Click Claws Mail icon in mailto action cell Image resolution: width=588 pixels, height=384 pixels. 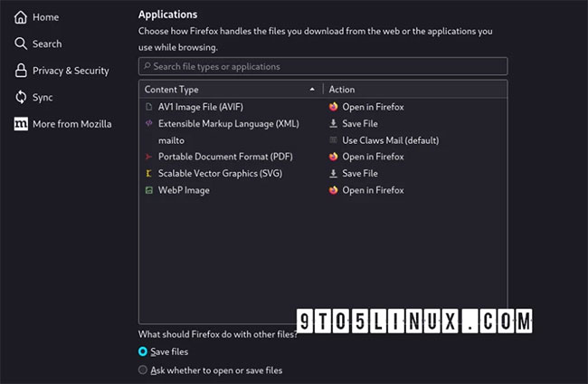[333, 140]
